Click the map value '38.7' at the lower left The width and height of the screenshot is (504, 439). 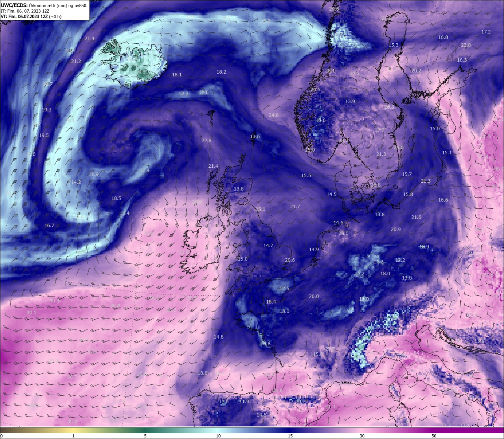click(72, 377)
